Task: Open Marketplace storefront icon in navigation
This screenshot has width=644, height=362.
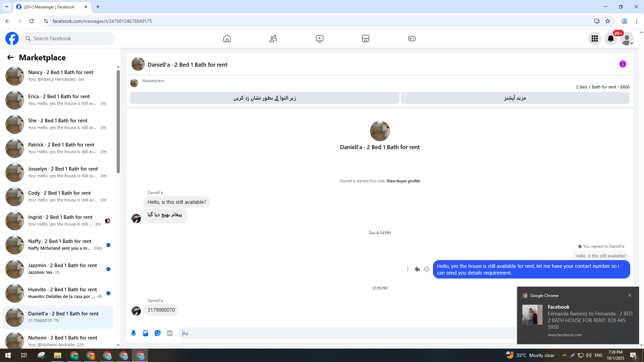Action: 366,39
